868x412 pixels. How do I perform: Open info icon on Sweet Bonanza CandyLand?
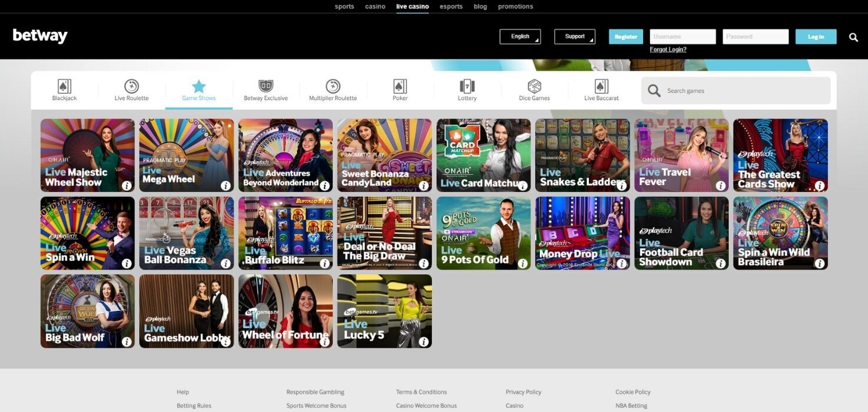click(423, 186)
